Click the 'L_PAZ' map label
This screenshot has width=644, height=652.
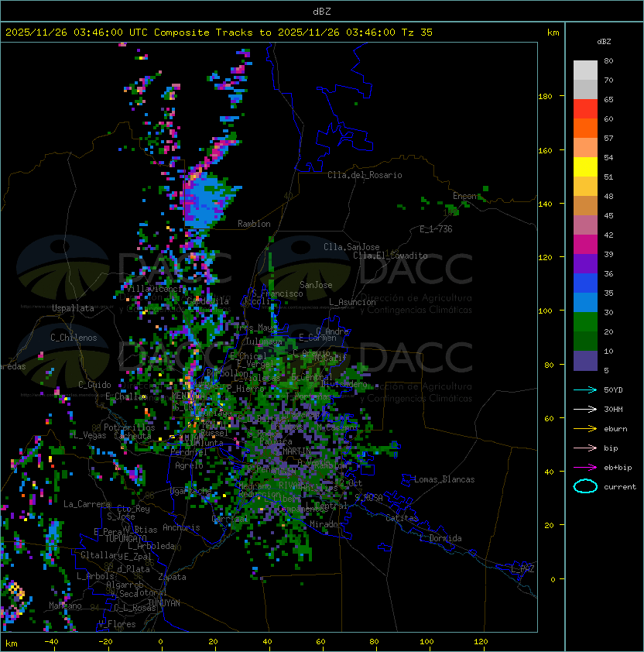click(522, 569)
